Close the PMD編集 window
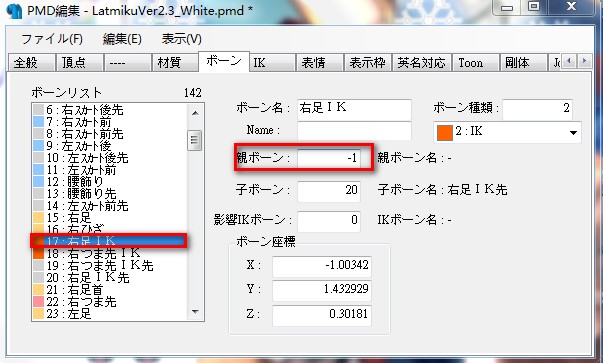 click(571, 7)
